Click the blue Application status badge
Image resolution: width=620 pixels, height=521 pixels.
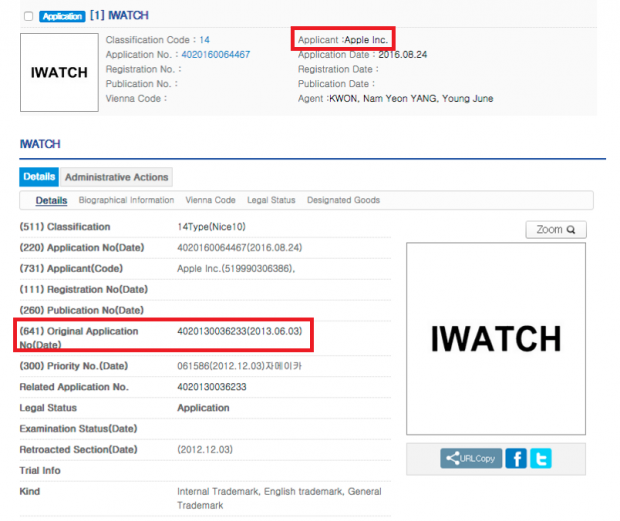tap(62, 17)
